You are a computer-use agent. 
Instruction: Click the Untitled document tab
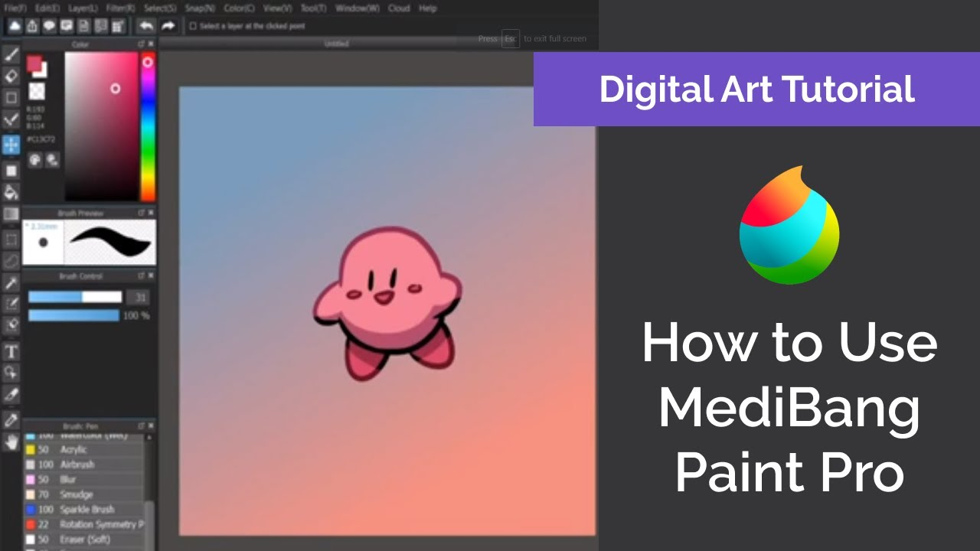click(336, 44)
